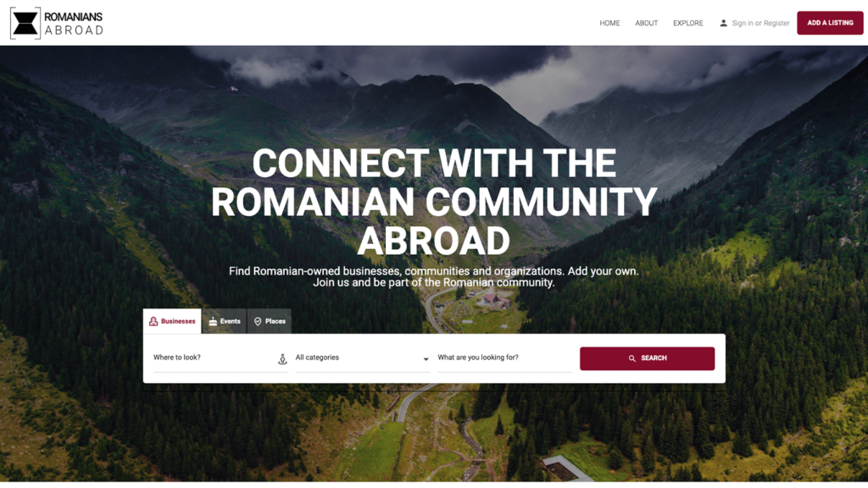Click the Add a Listing button

click(830, 23)
